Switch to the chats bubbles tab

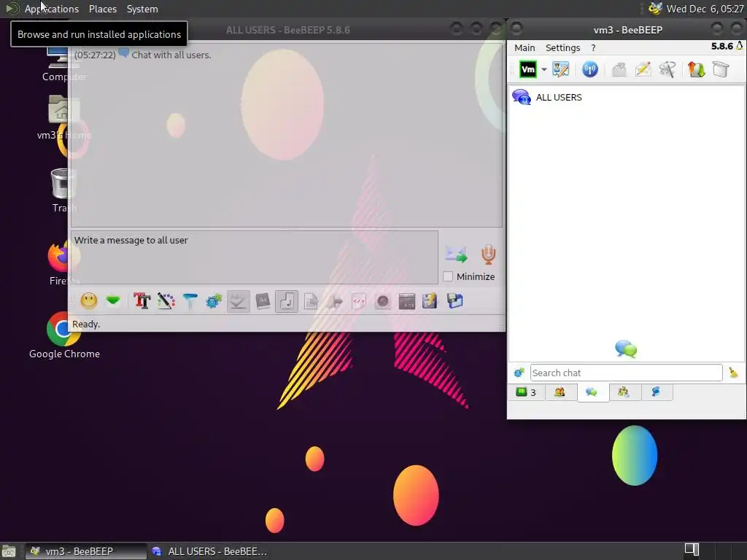[x=592, y=392]
